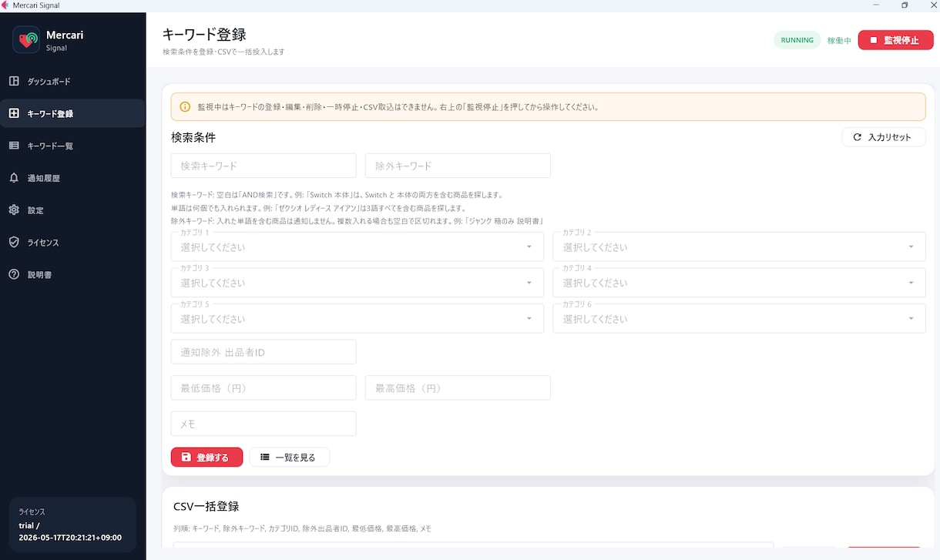The image size is (940, 560).
Task: Select キーワード登録 in sidebar
Action: [x=72, y=113]
